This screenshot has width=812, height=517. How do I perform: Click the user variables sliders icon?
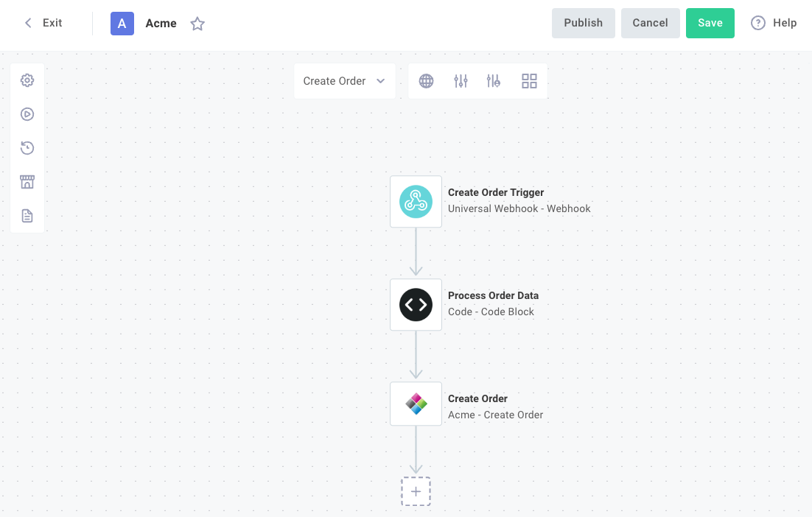point(494,81)
